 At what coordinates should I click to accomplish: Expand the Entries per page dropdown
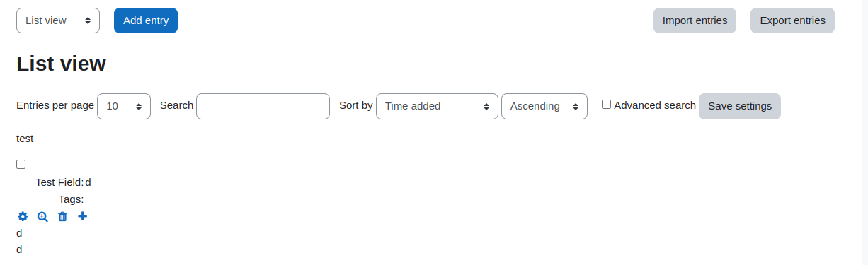tap(124, 106)
